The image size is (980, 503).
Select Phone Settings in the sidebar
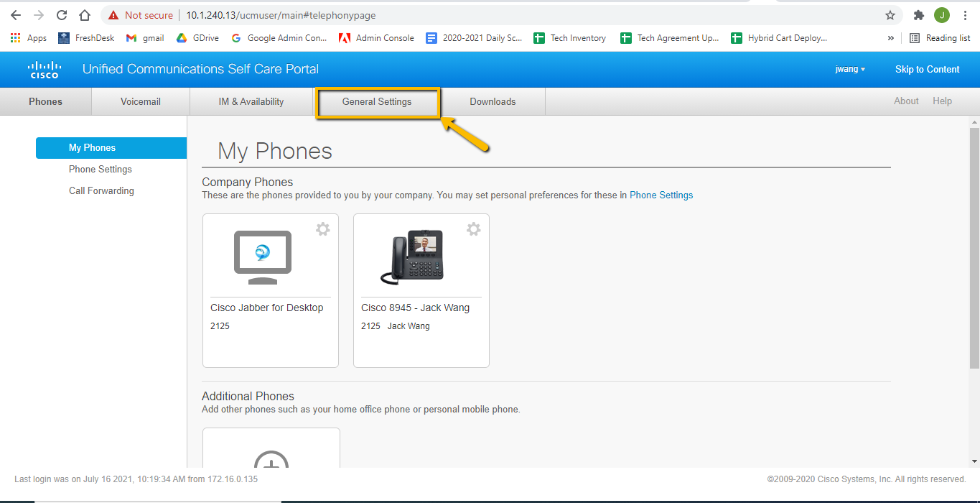point(101,169)
